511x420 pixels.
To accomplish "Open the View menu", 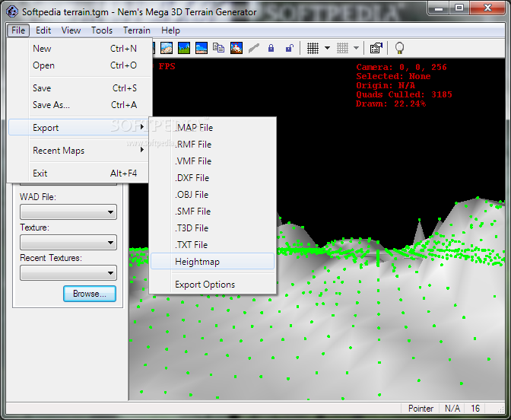I will [x=71, y=30].
